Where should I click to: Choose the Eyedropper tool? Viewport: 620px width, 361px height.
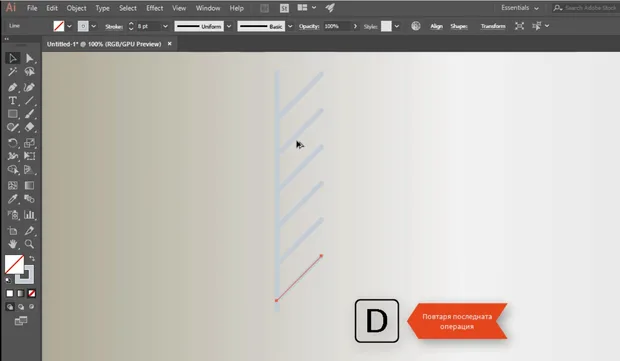[13, 199]
